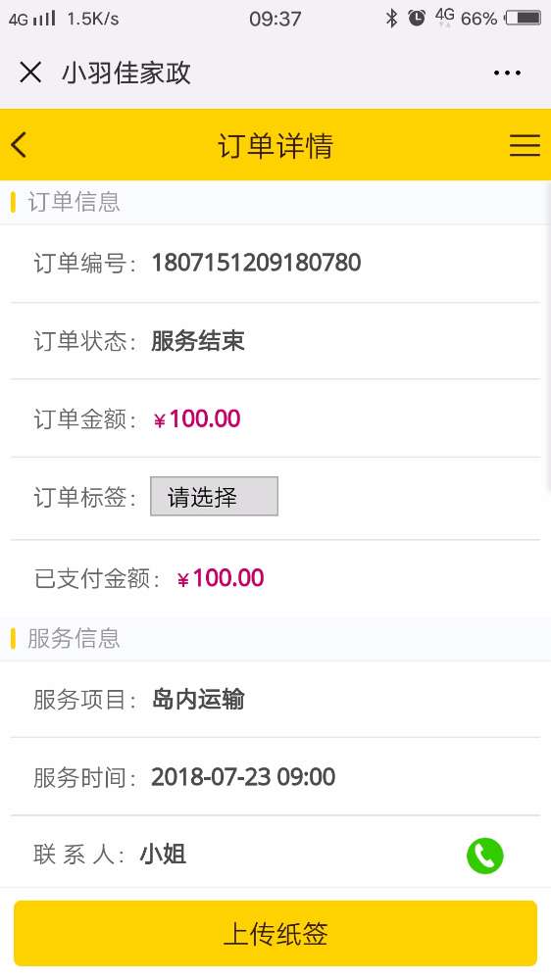The width and height of the screenshot is (551, 980).
Task: Tap the 已支付金额 ¥100.00 value
Action: click(221, 578)
